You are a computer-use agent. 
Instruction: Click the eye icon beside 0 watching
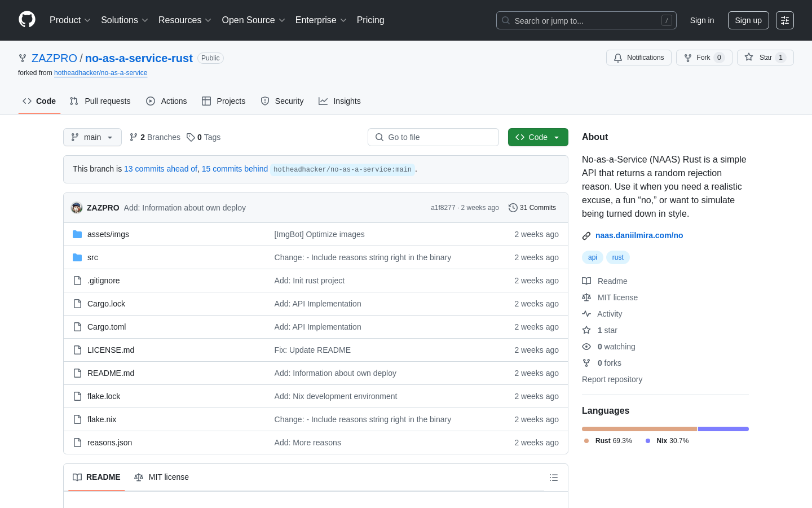(586, 347)
